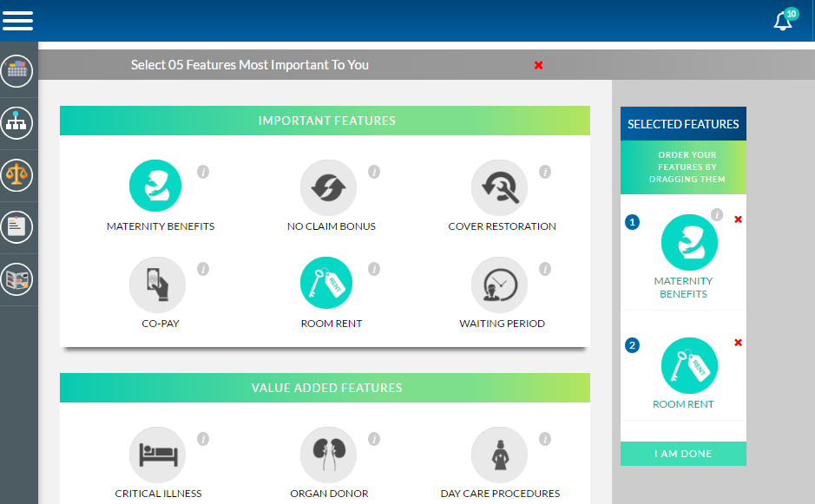Select the No Claim Bonus feature
This screenshot has height=504, width=815.
[x=328, y=187]
